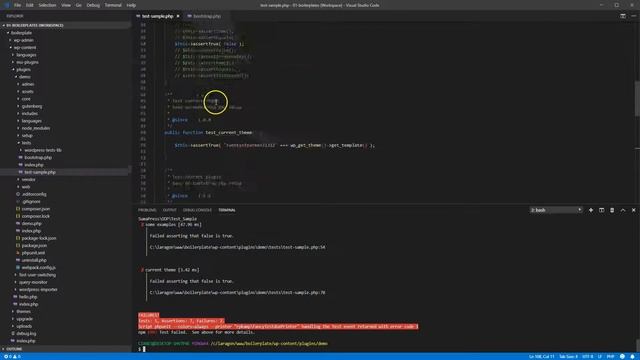Open the editor More Actions ellipsis

point(633,16)
